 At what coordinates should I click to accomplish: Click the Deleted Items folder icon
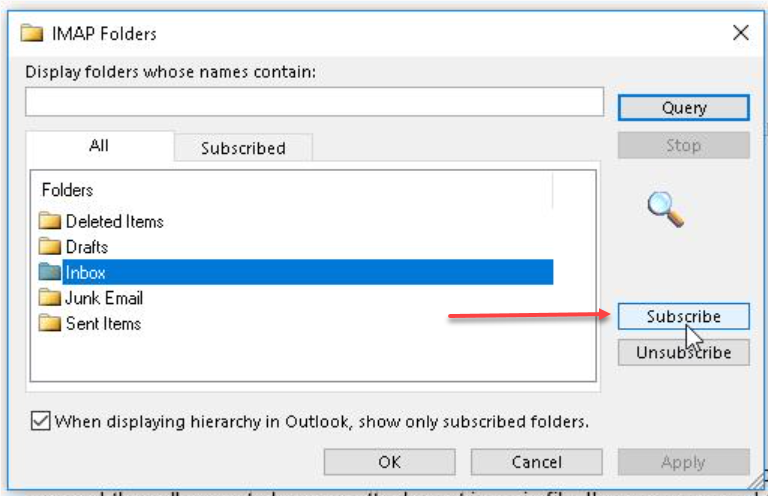[49, 221]
